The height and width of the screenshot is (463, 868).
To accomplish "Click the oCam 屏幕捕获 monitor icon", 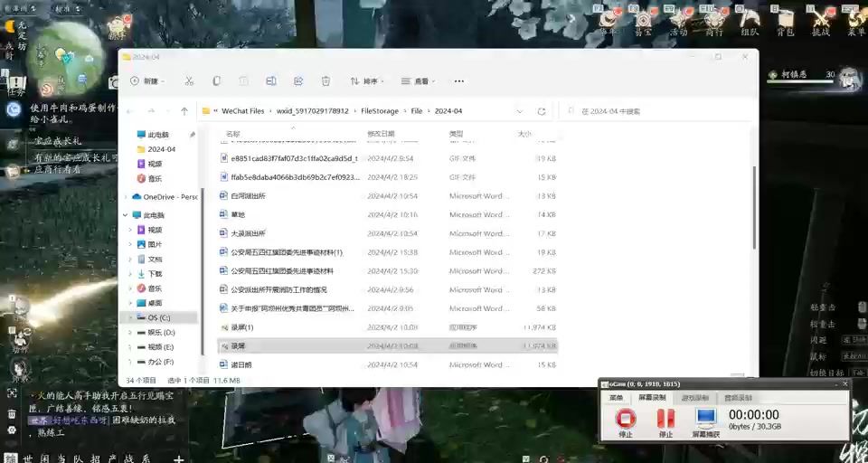I will pyautogui.click(x=706, y=418).
